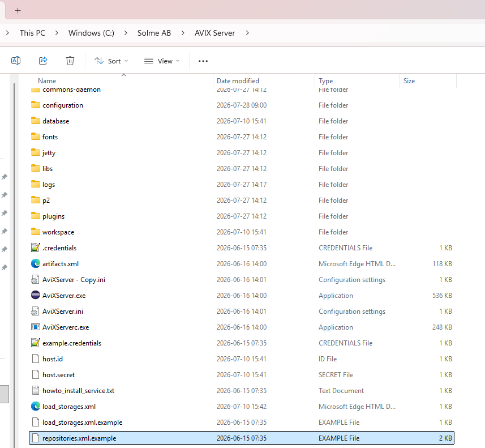The image size is (485, 448).
Task: Sort by the Type column header
Action: [326, 81]
